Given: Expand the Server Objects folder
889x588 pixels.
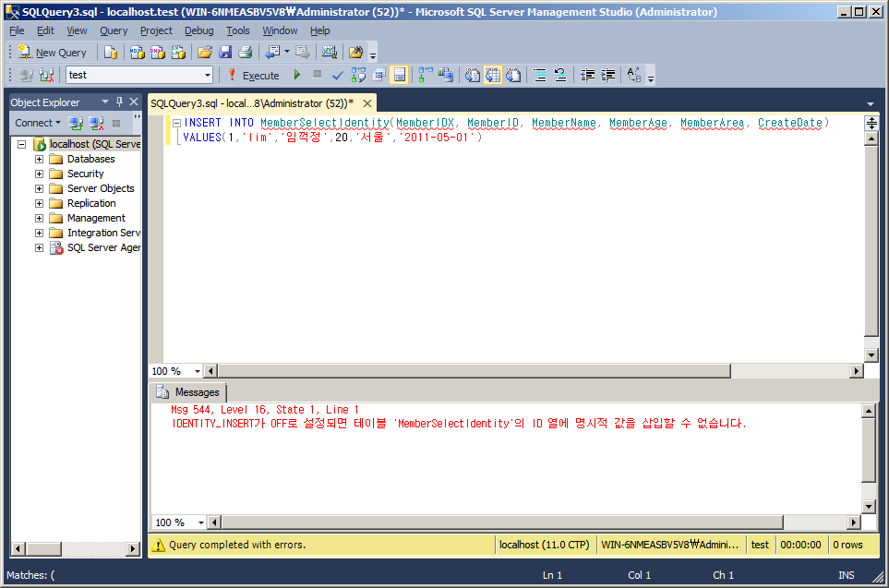Looking at the screenshot, I should tap(39, 188).
